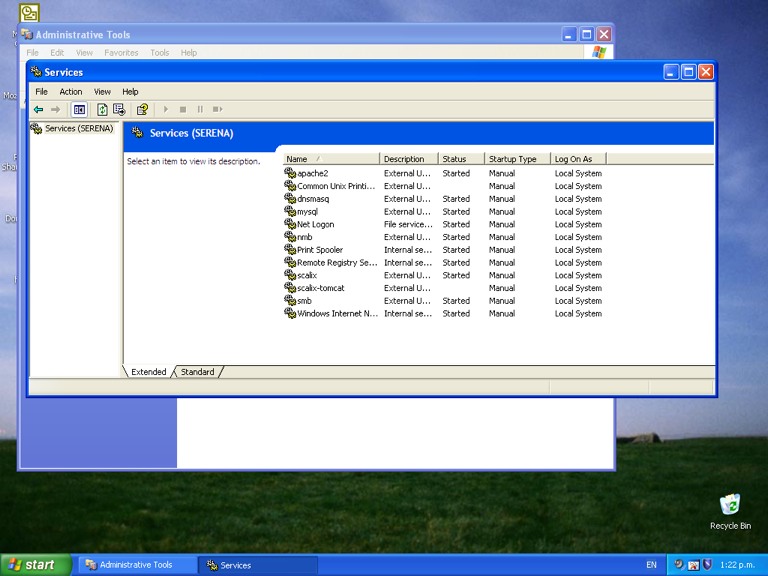
Task: Click the Recycle Bin desktop icon
Action: [730, 511]
